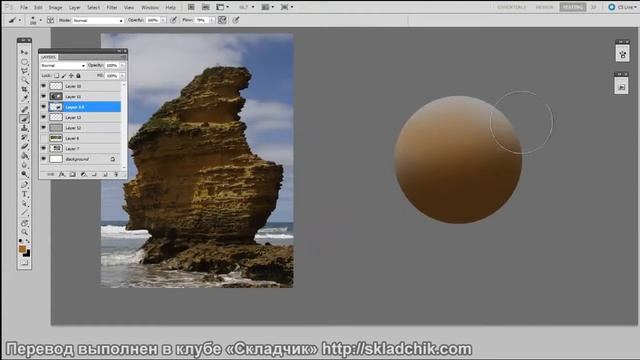The height and width of the screenshot is (360, 640).
Task: Swap foreground and background colors
Action: click(x=28, y=241)
